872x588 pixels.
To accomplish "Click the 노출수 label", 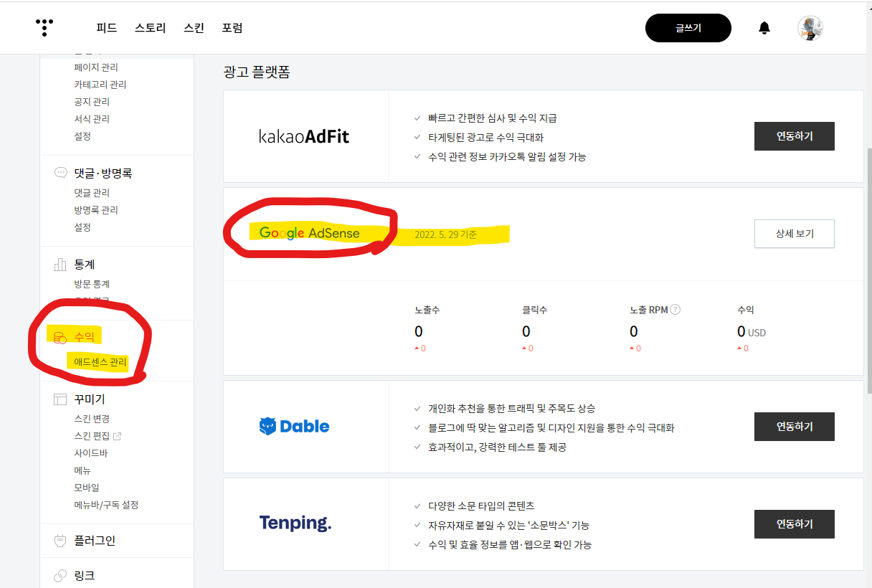I will pyautogui.click(x=427, y=310).
